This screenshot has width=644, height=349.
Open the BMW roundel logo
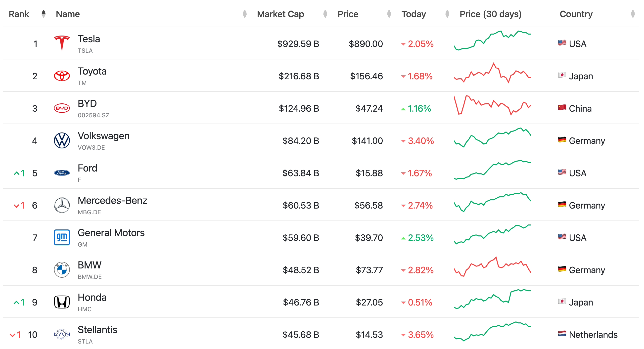62,269
